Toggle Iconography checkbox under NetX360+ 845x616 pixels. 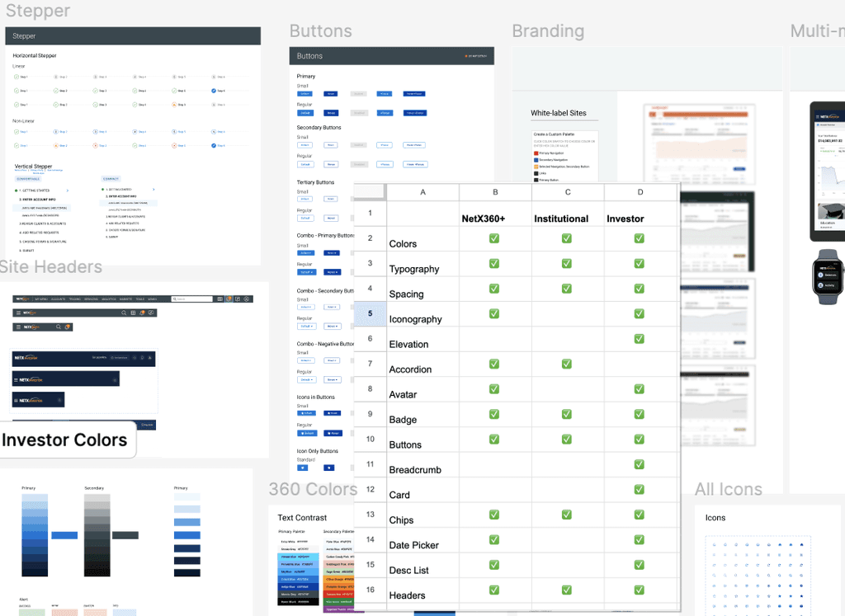[493, 313]
